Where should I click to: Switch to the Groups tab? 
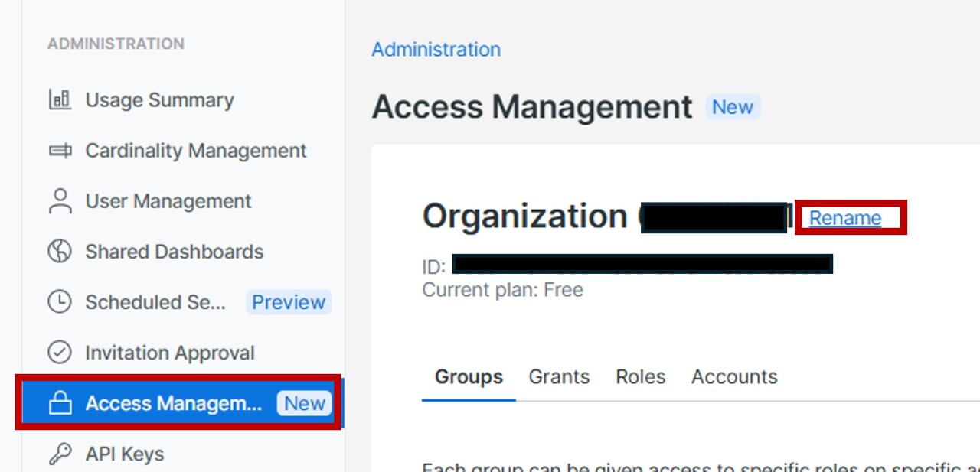[469, 376]
